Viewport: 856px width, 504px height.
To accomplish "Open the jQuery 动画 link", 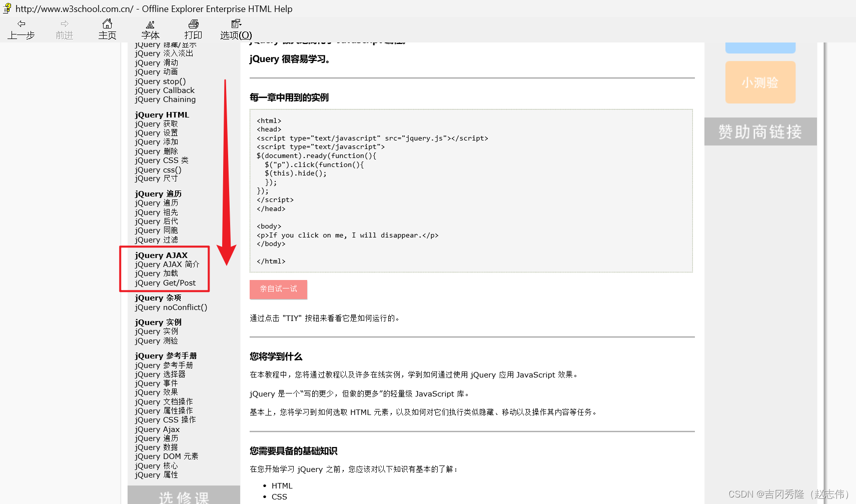I will pyautogui.click(x=156, y=72).
